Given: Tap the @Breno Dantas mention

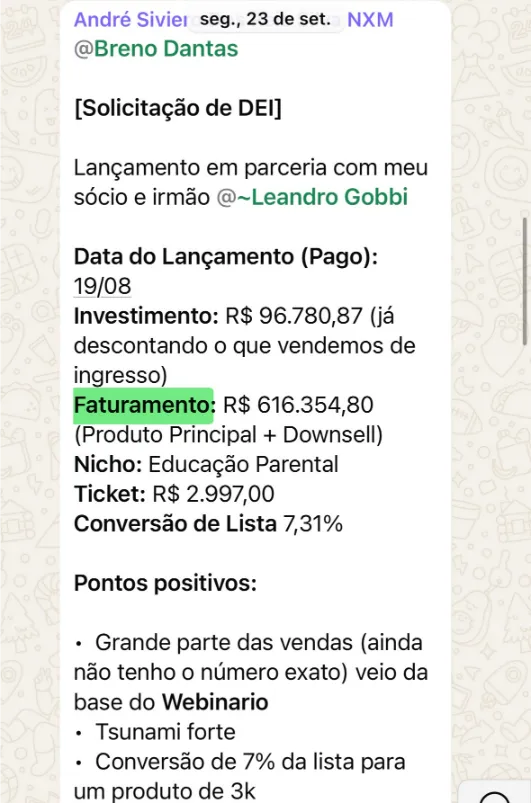Looking at the screenshot, I should (156, 49).
